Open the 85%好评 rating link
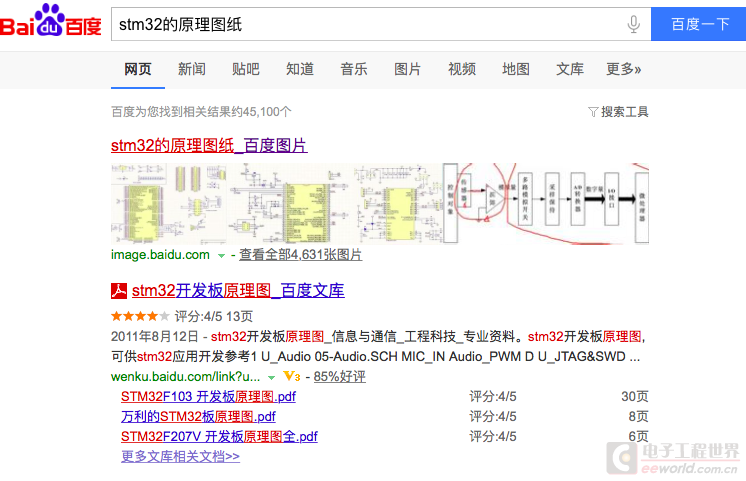Viewport: 746px width, 481px height. [x=340, y=377]
